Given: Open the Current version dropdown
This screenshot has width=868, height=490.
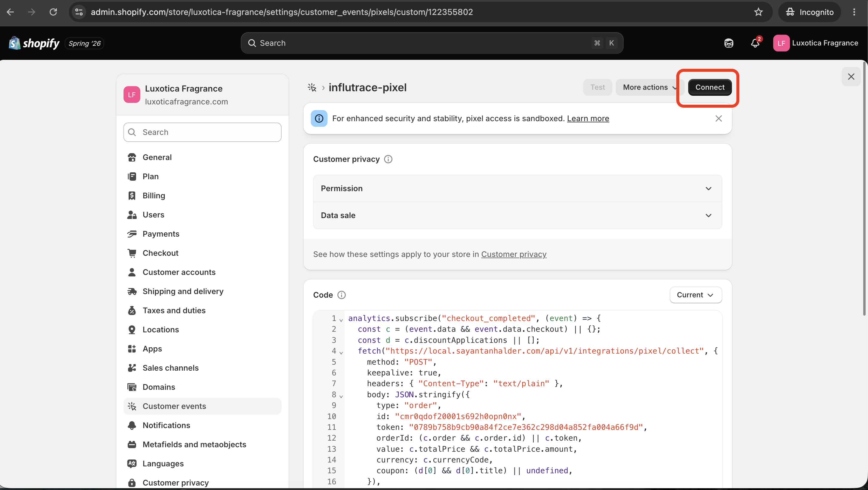Looking at the screenshot, I should pos(695,295).
